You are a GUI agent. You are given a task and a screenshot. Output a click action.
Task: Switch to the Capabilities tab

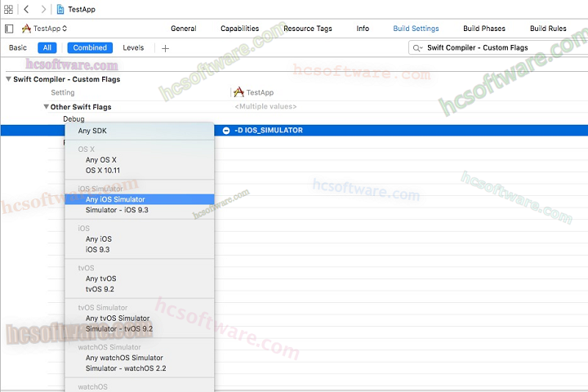pos(239,29)
